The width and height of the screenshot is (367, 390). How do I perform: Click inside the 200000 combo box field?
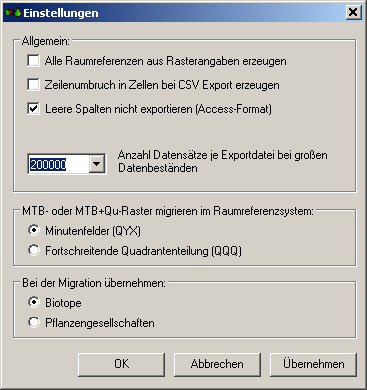(59, 164)
